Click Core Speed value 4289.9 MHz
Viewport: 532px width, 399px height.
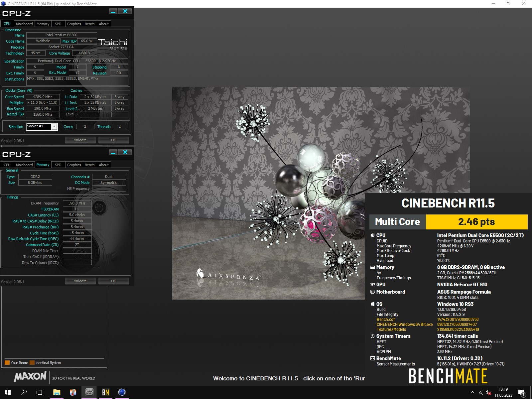(43, 97)
